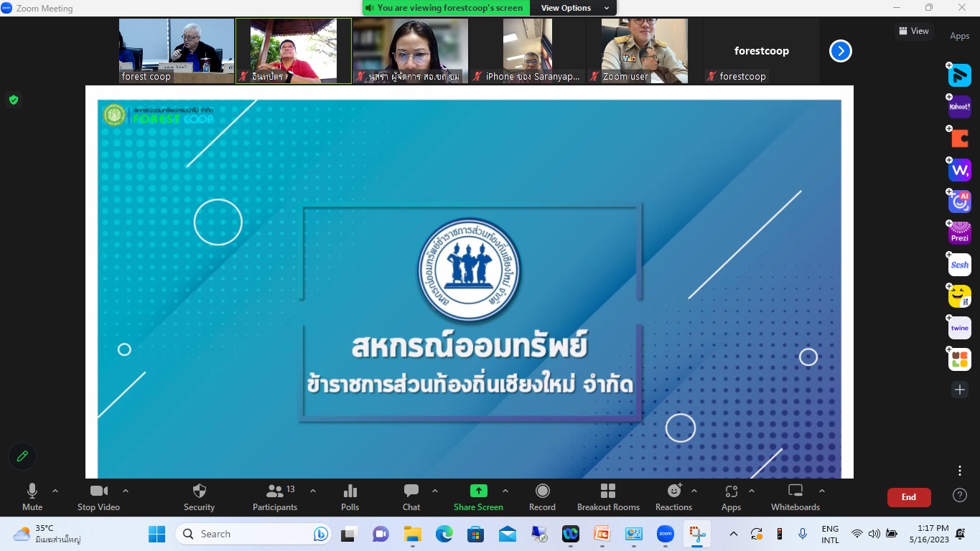This screenshot has width=980, height=551.
Task: Add the orange-red C app from sidebar
Action: pyautogui.click(x=960, y=138)
